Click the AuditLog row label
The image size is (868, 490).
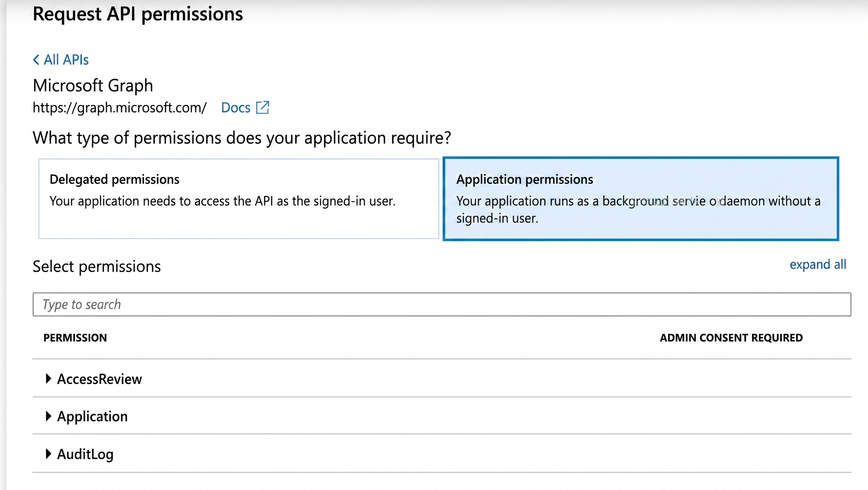pyautogui.click(x=85, y=455)
